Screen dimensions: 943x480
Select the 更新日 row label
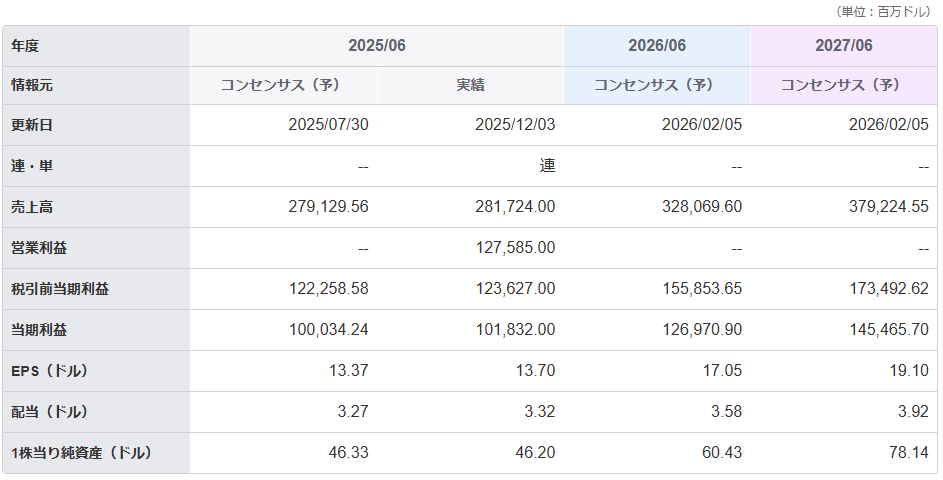point(32,125)
